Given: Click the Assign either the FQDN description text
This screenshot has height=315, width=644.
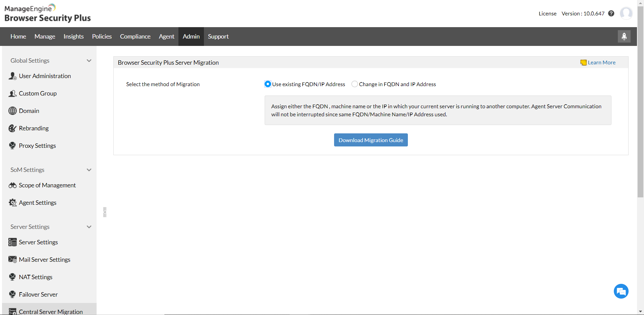Looking at the screenshot, I should 436,110.
